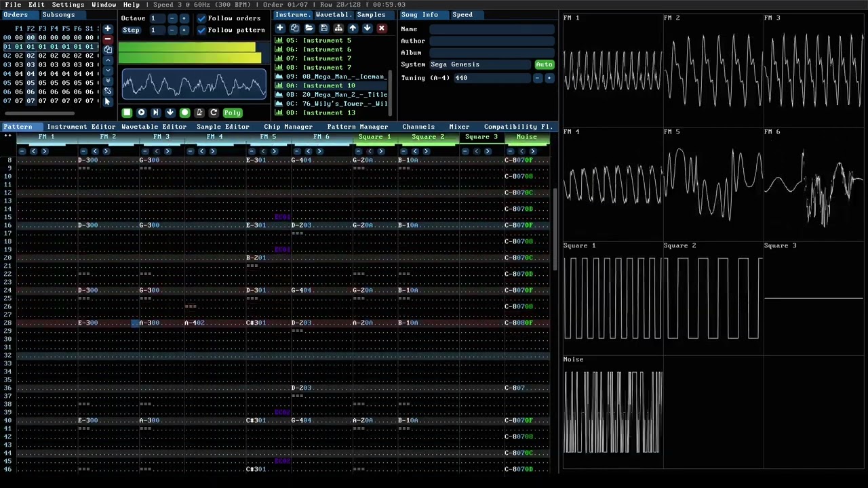This screenshot has width=868, height=488.
Task: Collapse the Noise channel
Action: 511,151
